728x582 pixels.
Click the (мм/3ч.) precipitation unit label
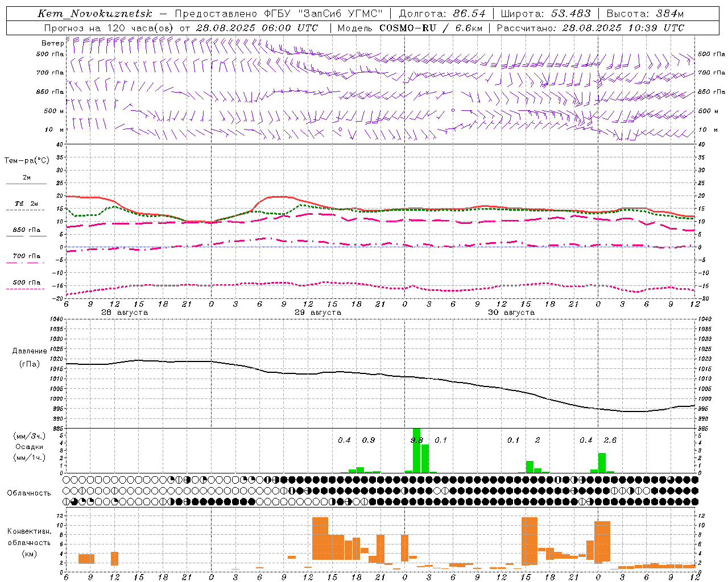[30, 436]
